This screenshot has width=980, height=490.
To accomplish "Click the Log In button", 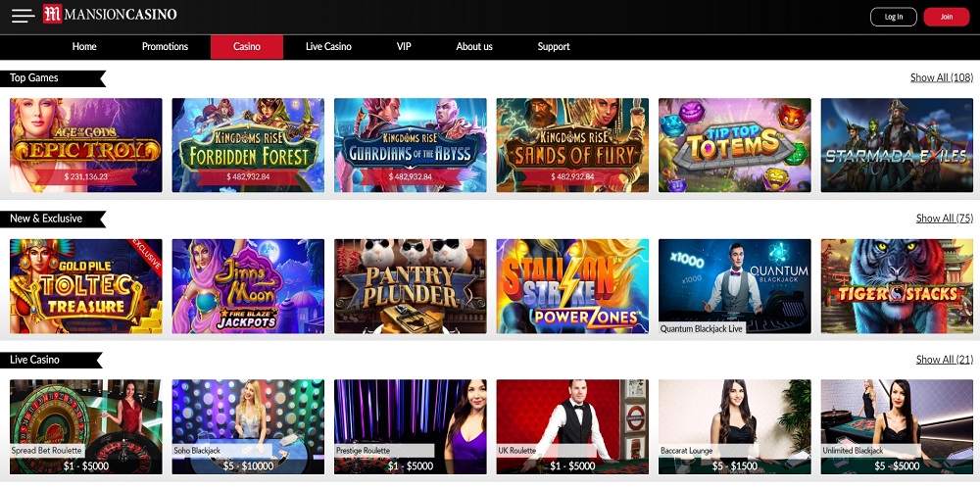I will 893,17.
